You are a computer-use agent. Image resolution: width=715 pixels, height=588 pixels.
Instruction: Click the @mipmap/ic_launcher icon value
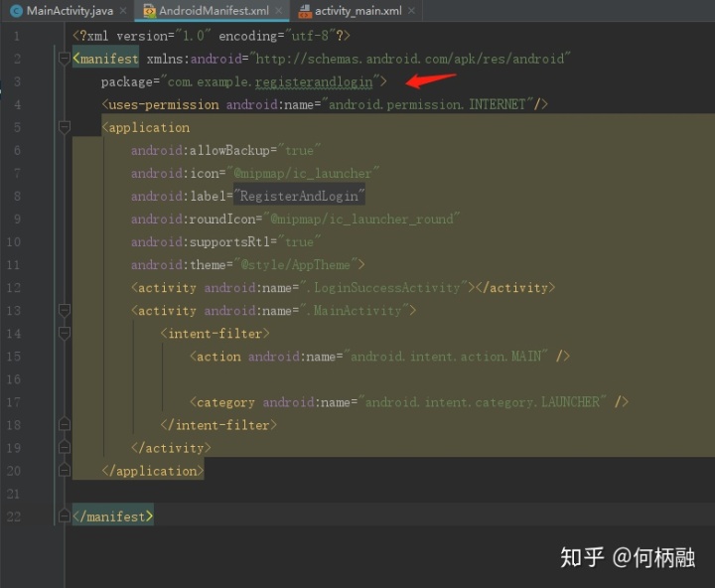303,174
